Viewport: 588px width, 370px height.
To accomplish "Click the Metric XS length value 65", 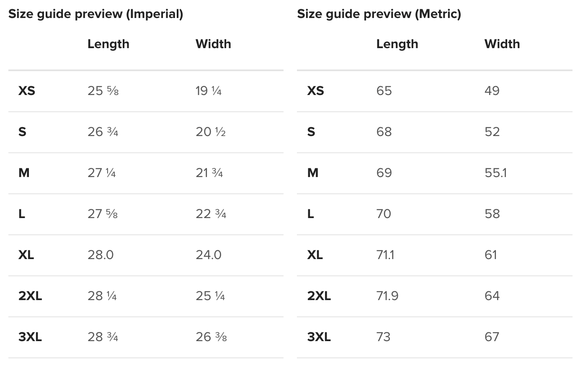I will [384, 91].
